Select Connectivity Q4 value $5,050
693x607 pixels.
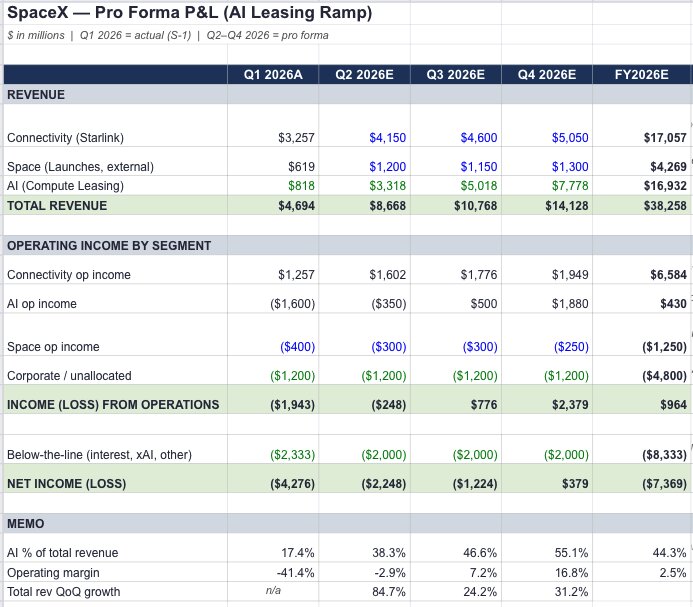(570, 138)
